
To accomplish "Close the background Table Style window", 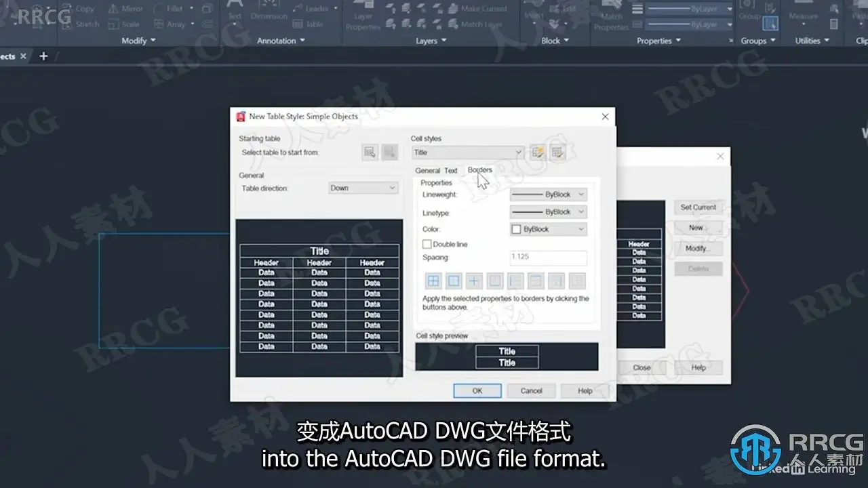I will 720,156.
